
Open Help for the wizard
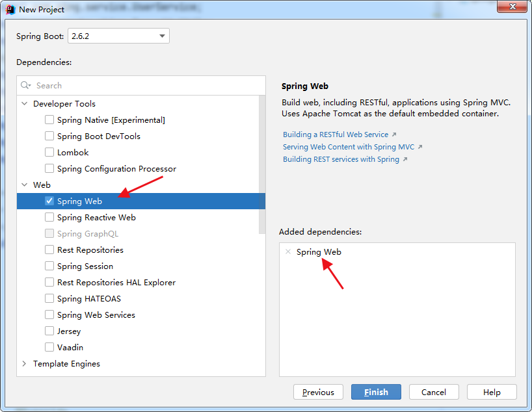(x=492, y=392)
